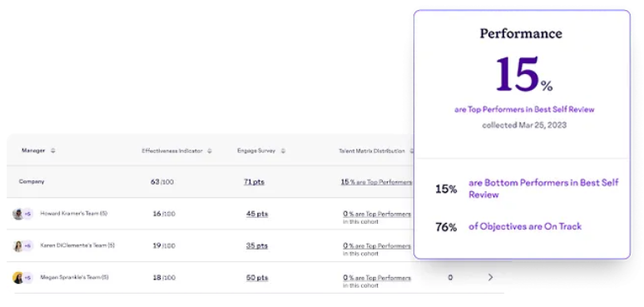Click Karen DiClemente's effectiveness score 19/100
644x307 pixels.
tap(164, 245)
